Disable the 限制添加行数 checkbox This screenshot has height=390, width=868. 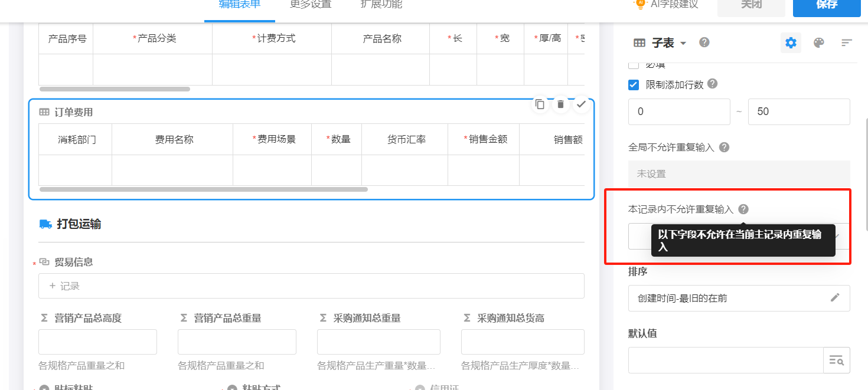pos(633,84)
